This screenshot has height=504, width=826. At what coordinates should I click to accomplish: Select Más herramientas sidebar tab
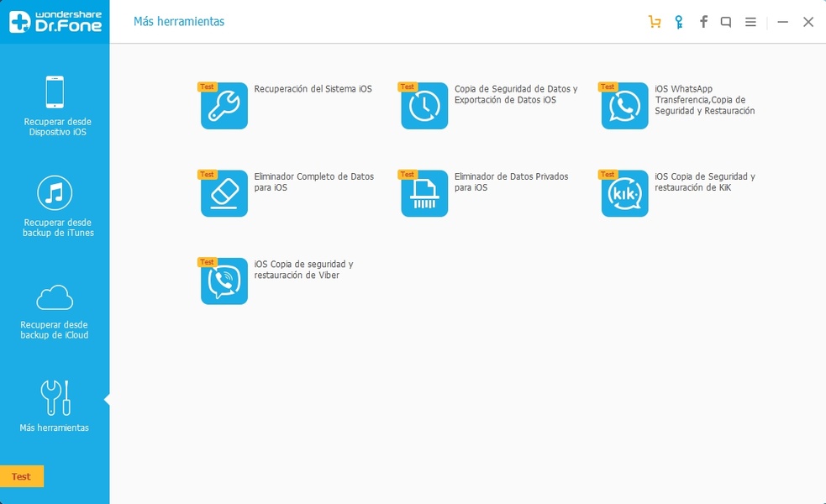pyautogui.click(x=55, y=406)
